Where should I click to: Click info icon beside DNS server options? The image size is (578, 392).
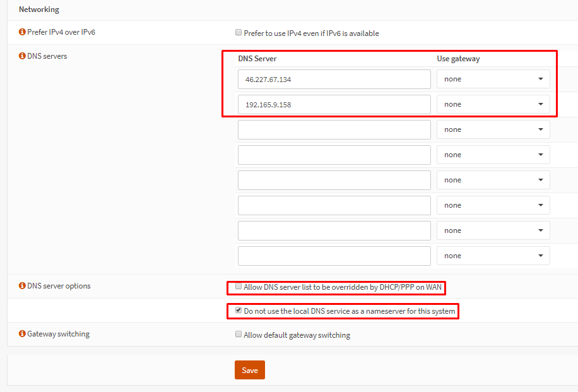(21, 286)
